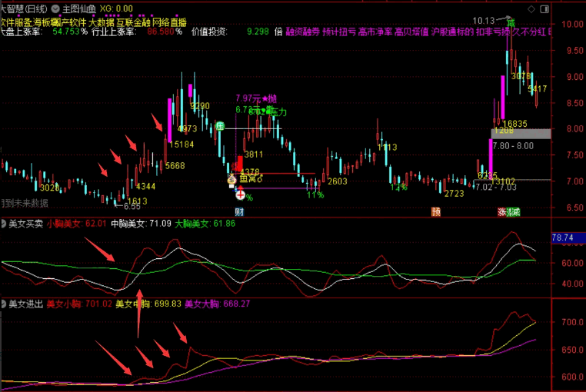586x392 pixels.
Task: Click the grey 7.80 - 8.00 zone box
Action: (x=521, y=134)
